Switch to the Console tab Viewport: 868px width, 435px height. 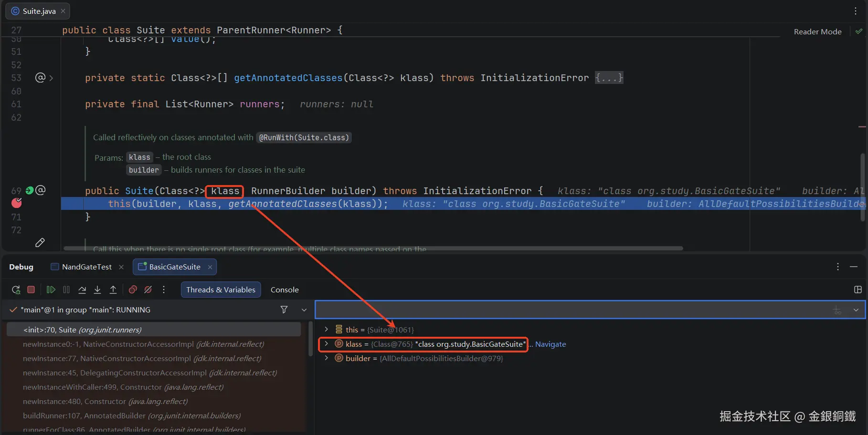[285, 290]
